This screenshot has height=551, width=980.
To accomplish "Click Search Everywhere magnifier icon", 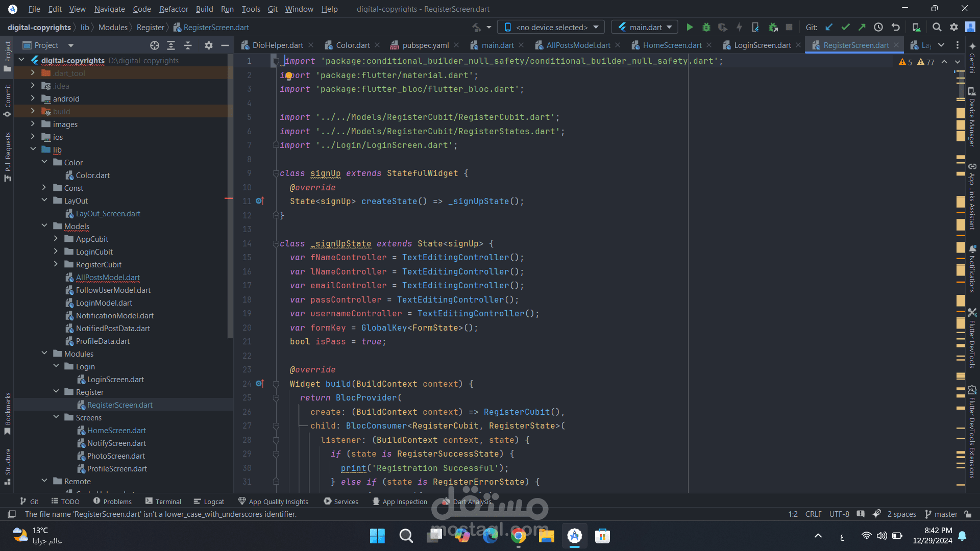I will click(x=937, y=28).
